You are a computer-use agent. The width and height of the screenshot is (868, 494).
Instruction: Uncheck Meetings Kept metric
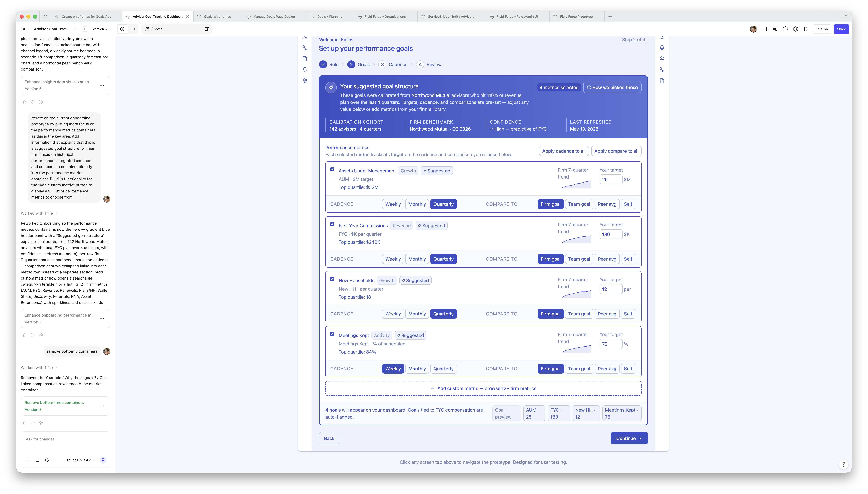tap(332, 334)
